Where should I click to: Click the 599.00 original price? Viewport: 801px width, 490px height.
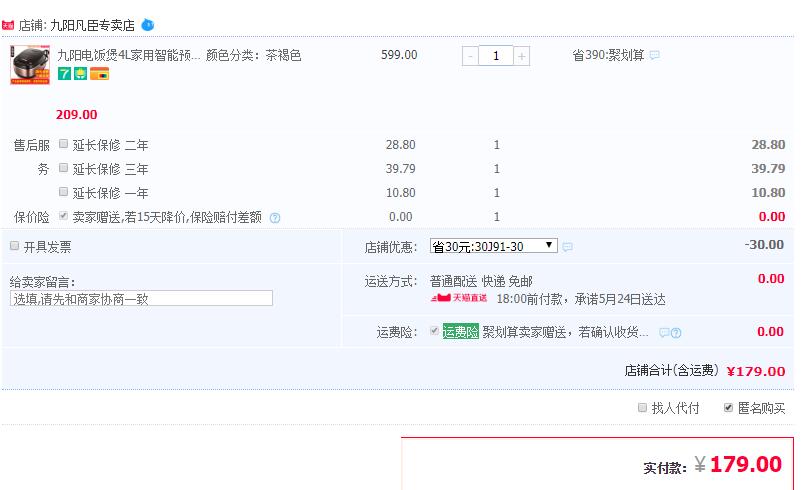click(399, 55)
